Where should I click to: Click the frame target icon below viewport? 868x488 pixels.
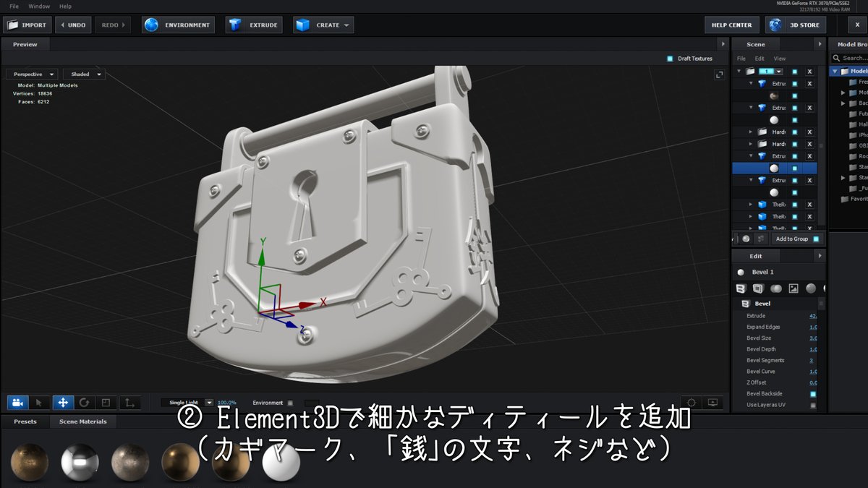[x=691, y=403]
